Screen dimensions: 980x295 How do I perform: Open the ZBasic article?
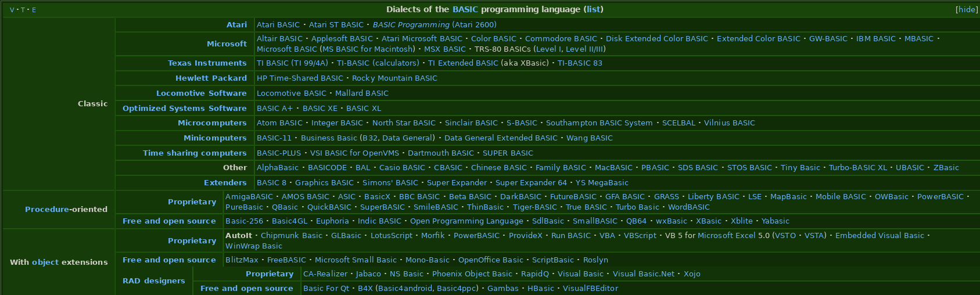(x=946, y=167)
